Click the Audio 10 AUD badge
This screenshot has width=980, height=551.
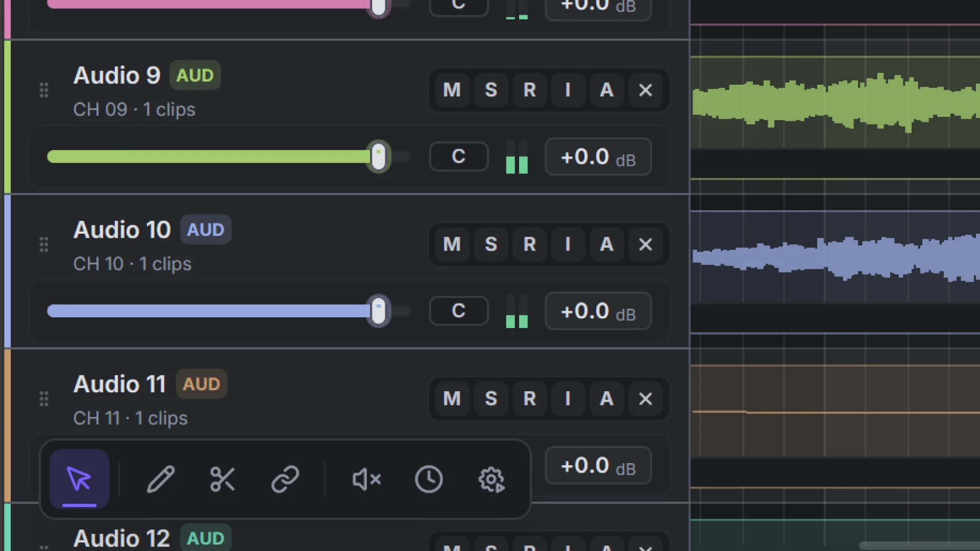point(206,230)
